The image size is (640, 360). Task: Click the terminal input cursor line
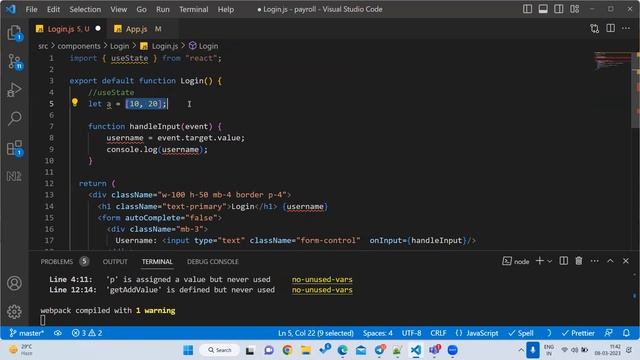(43, 320)
